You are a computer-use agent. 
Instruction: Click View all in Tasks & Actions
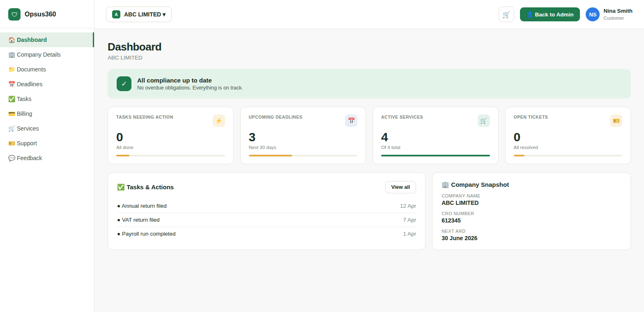pos(400,187)
